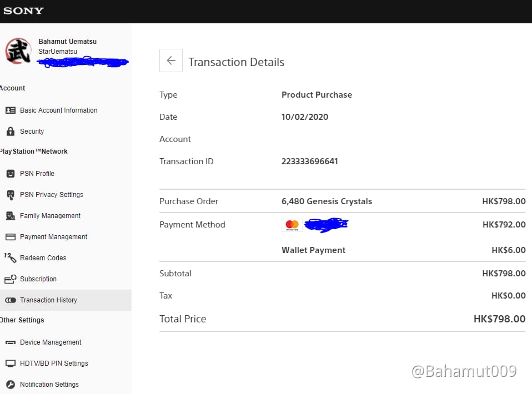Viewport: 532px width, 394px height.
Task: Click the Device Management remote icon
Action: click(11, 342)
